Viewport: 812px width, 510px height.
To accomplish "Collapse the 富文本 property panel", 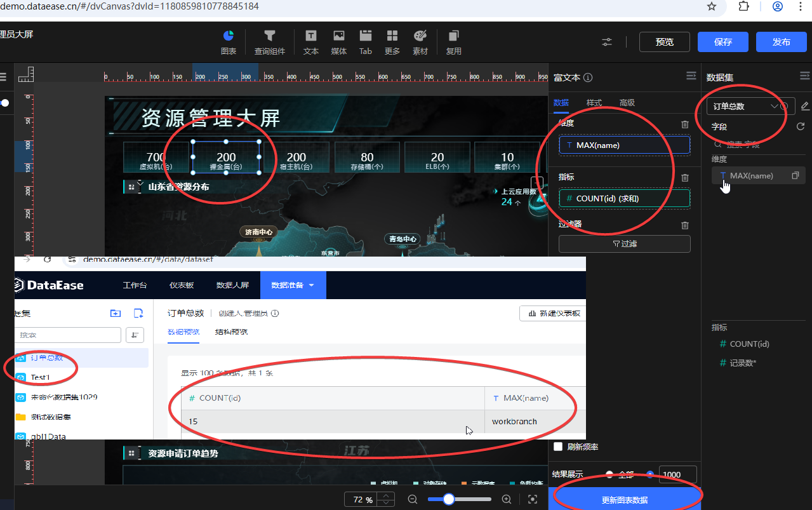I will point(691,76).
